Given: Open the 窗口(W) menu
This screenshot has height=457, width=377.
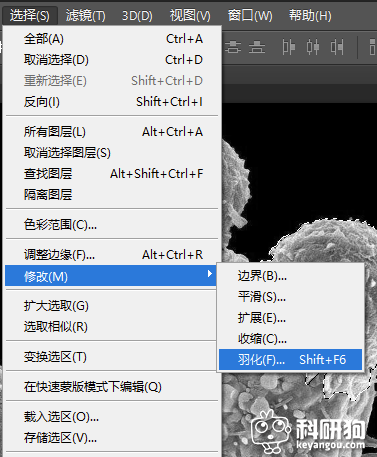Looking at the screenshot, I should (250, 16).
